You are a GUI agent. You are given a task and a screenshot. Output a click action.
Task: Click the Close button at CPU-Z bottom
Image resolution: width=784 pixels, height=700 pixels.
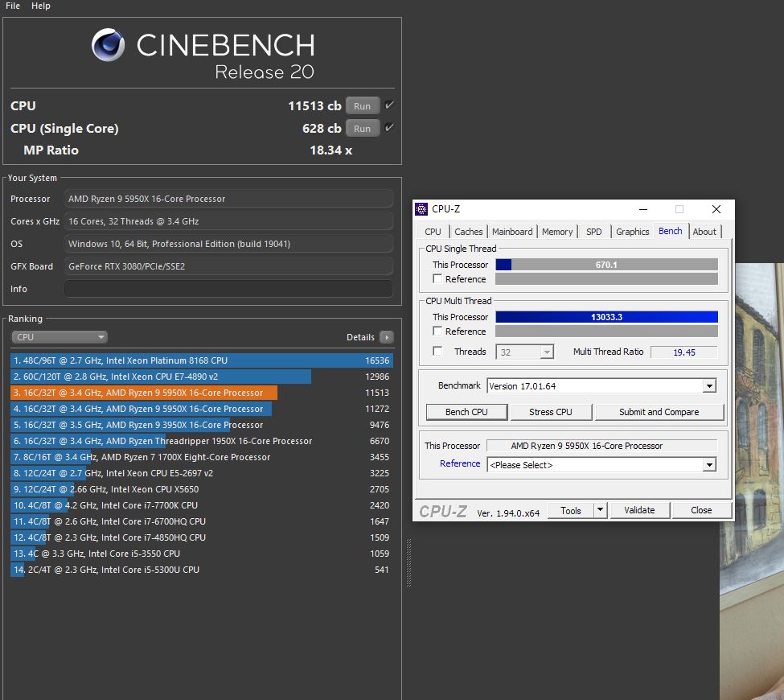(x=701, y=510)
